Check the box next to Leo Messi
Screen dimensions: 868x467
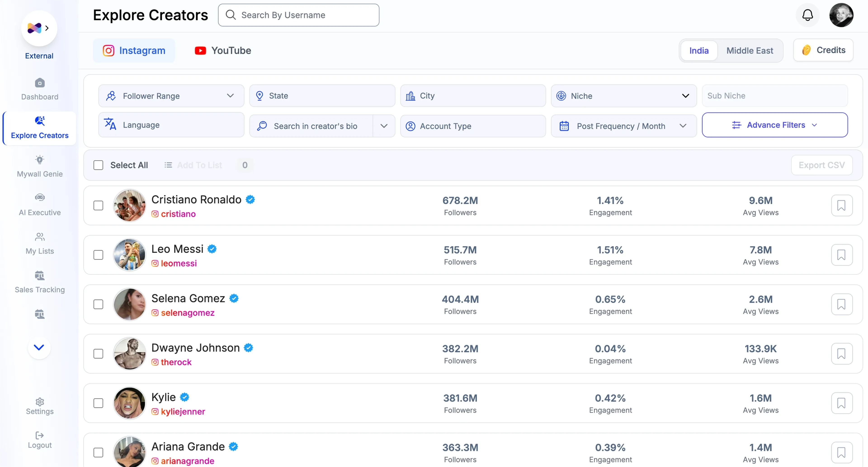tap(98, 255)
